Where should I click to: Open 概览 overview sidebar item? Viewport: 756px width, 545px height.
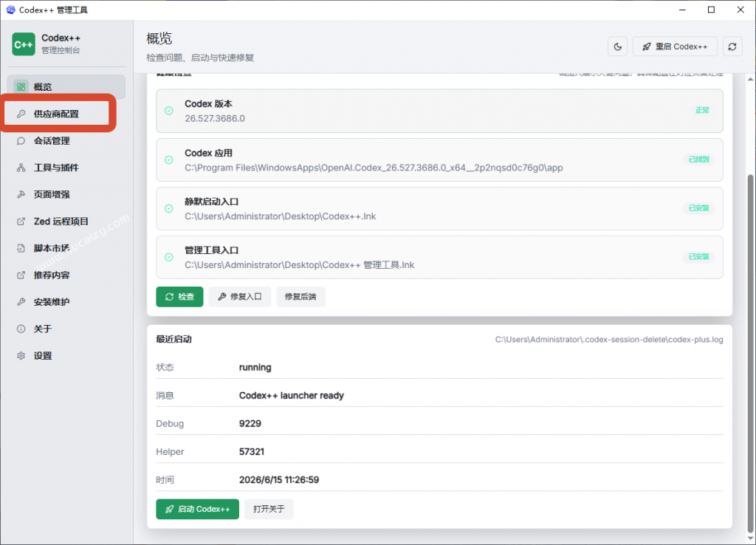click(66, 87)
